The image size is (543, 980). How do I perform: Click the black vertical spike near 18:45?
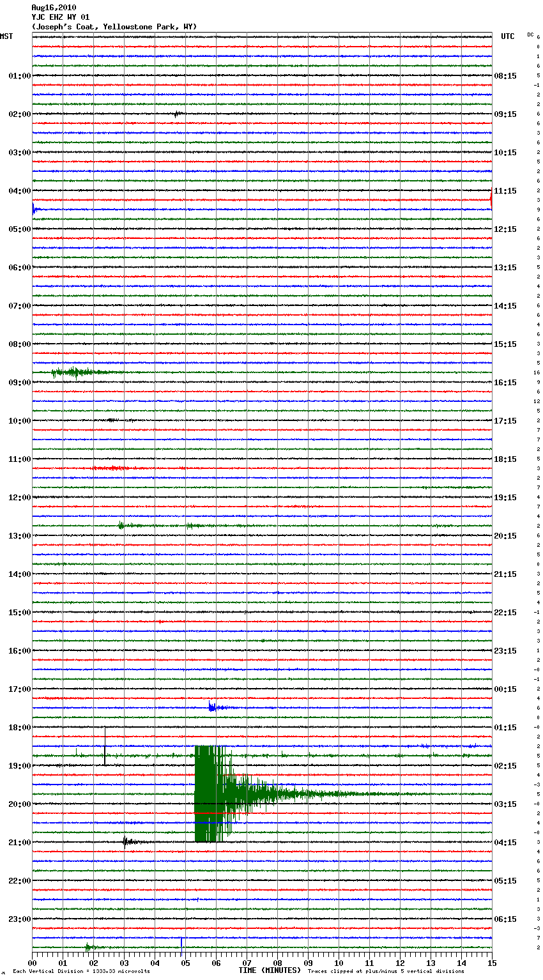pyautogui.click(x=105, y=746)
